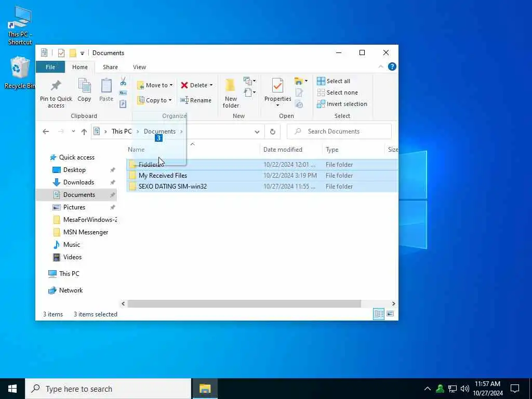Click Select all
Image resolution: width=532 pixels, height=399 pixels.
pos(334,81)
